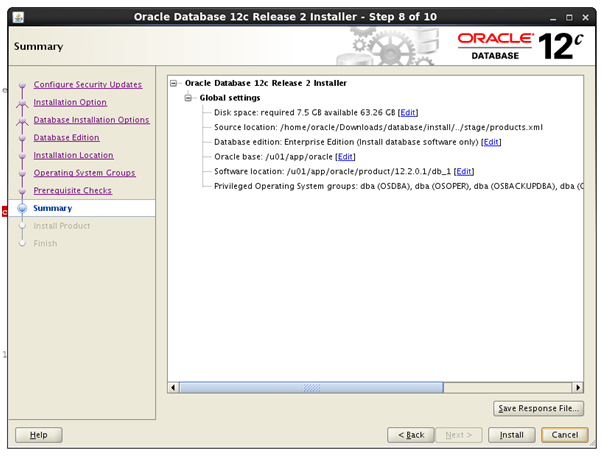The width and height of the screenshot is (606, 458).
Task: Click the horizontal scrollbar right arrow
Action: [577, 387]
